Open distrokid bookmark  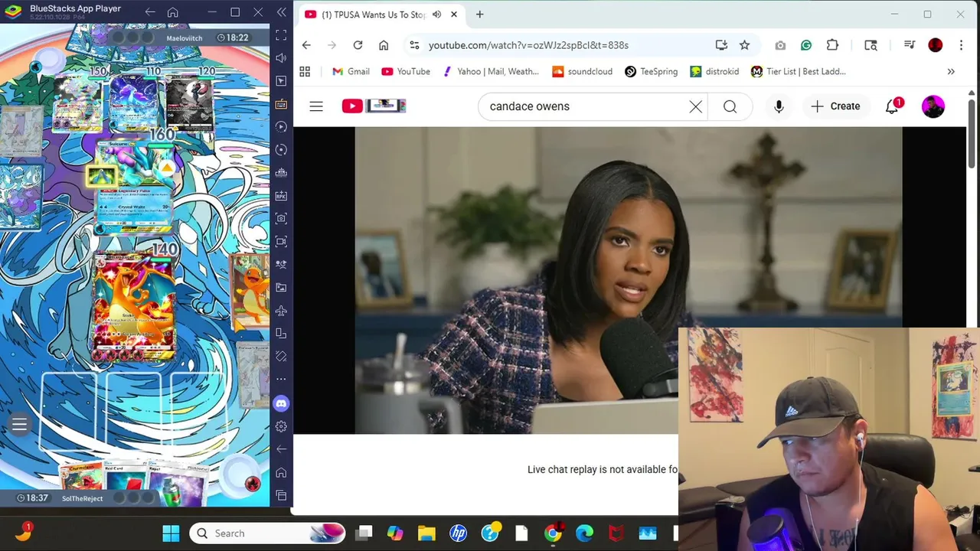coord(714,71)
